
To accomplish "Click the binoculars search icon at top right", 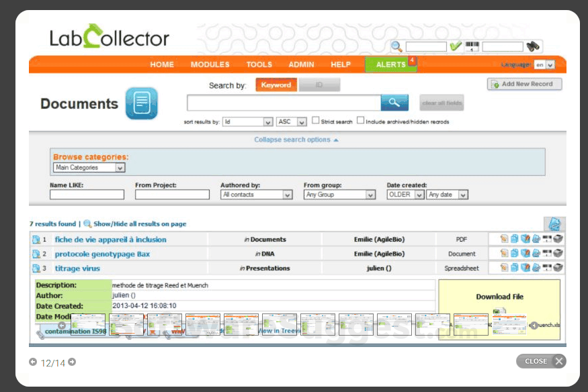I will pyautogui.click(x=534, y=46).
